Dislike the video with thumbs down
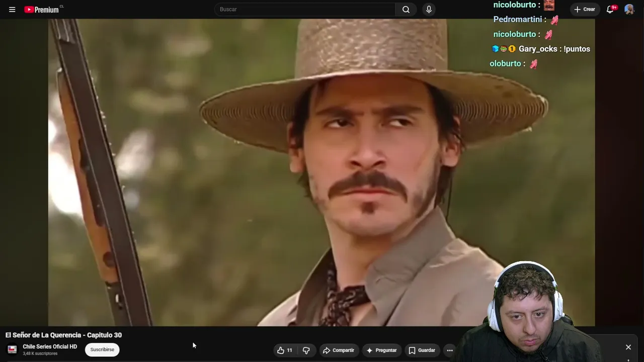Image resolution: width=644 pixels, height=362 pixels. coord(306,350)
